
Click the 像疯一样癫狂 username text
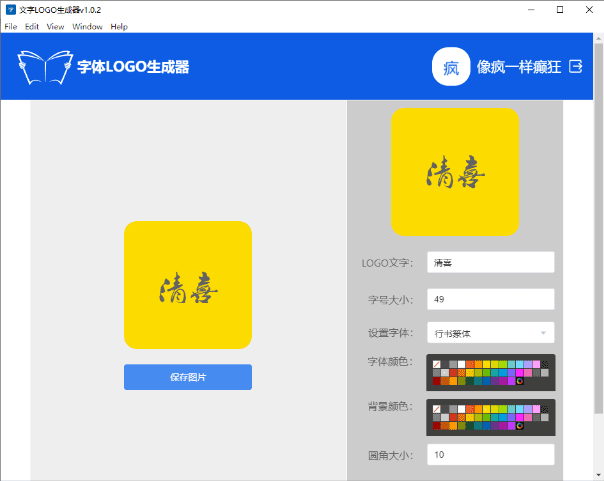[519, 67]
